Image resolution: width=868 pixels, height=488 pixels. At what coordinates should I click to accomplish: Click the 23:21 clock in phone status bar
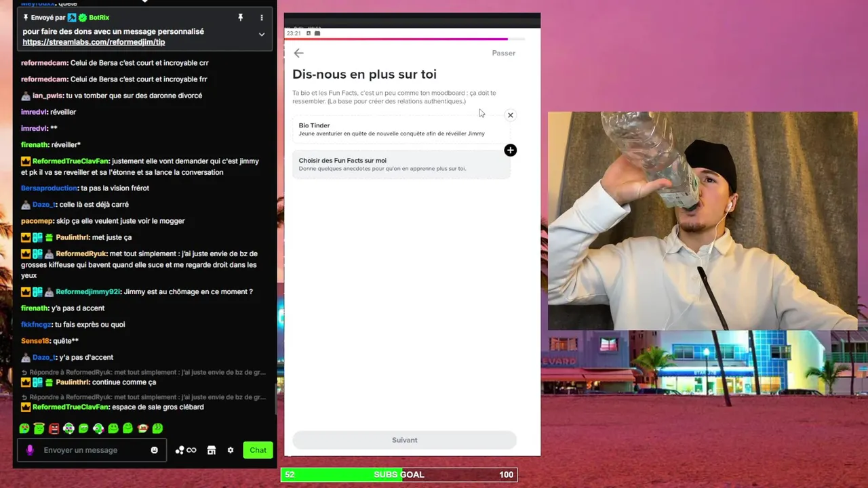pos(293,33)
